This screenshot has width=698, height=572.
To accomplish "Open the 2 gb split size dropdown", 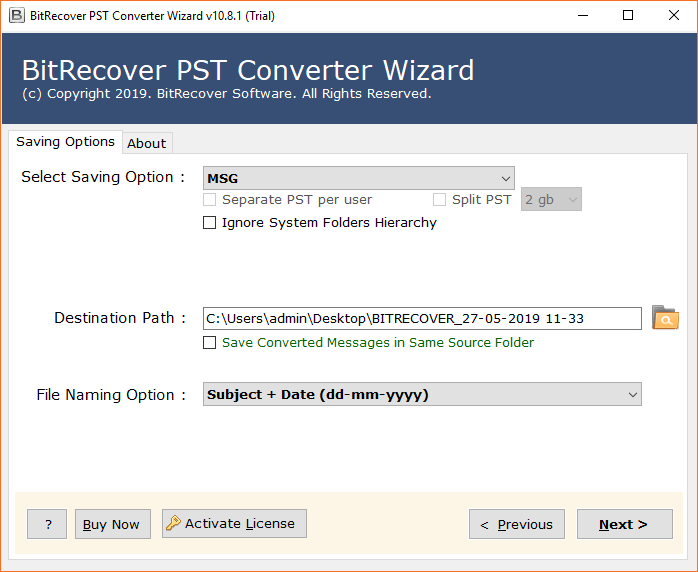I will coord(551,199).
